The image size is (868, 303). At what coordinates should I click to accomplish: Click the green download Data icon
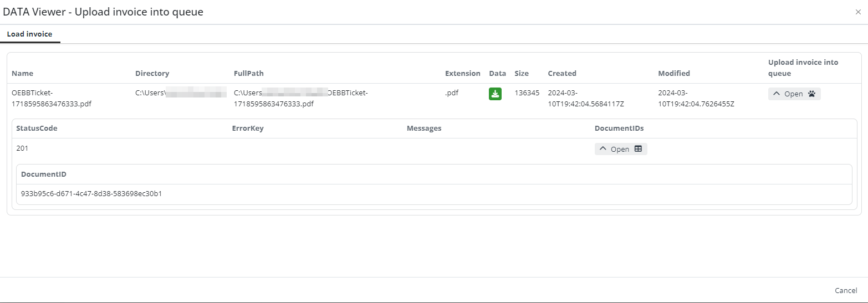[495, 94]
